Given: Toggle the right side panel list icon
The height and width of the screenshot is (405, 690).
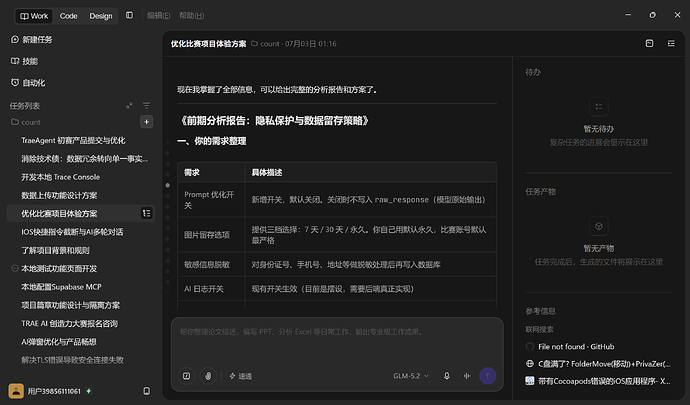Looking at the screenshot, I should click(x=671, y=43).
